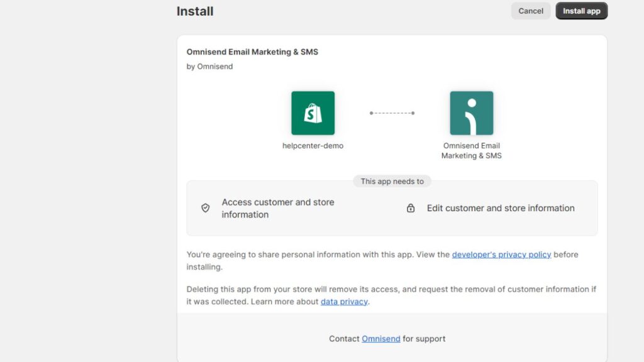
Task: Select the "by Omnisend" developer text
Action: (209, 67)
